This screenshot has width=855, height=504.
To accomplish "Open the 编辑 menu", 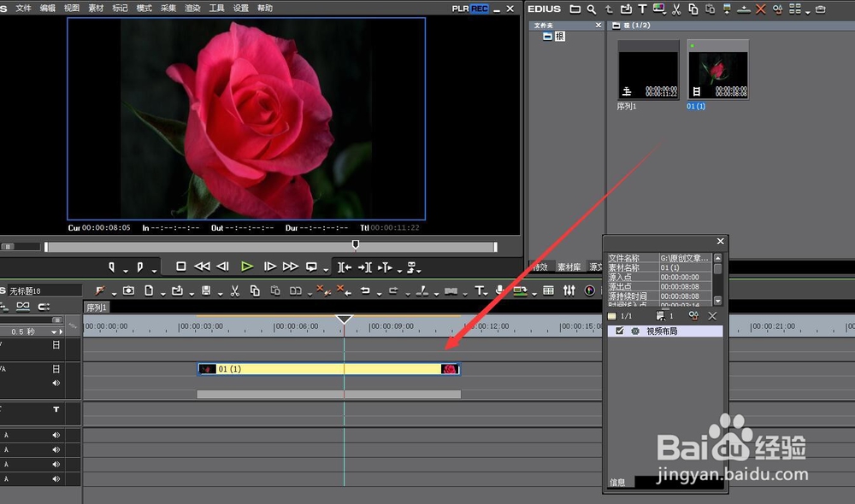I will click(x=47, y=9).
